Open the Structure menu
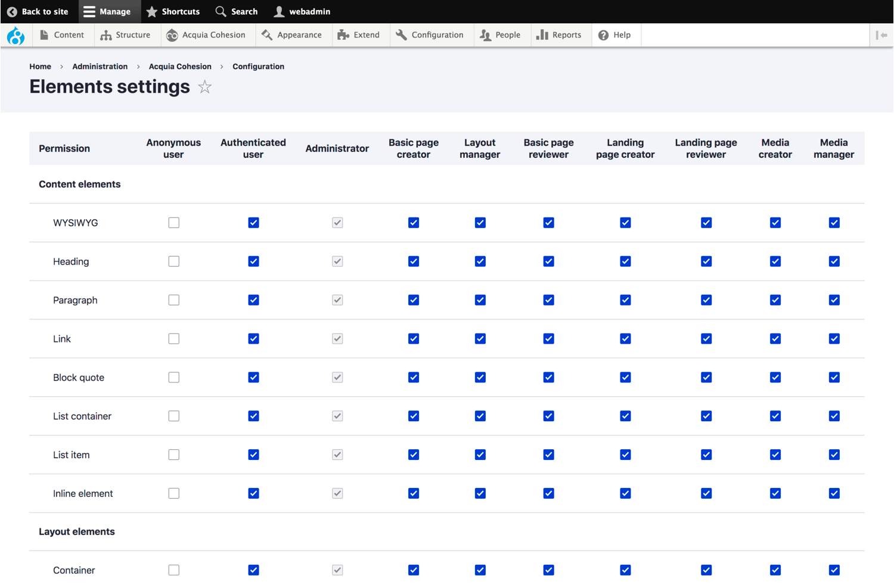The height and width of the screenshot is (588, 894). click(x=126, y=35)
